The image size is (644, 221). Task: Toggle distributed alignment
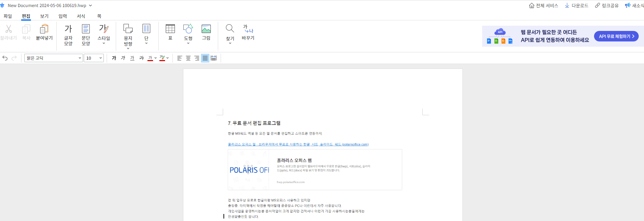click(x=214, y=58)
